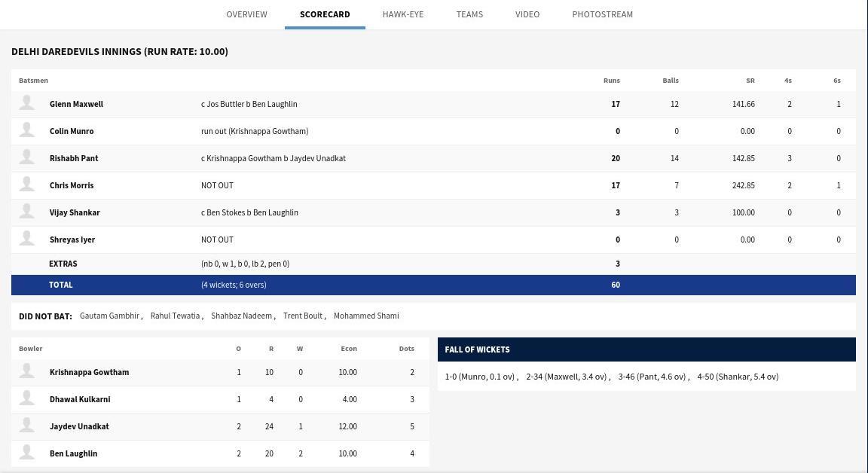Click Jaydev Unadkat's economy 12.00

(347, 426)
